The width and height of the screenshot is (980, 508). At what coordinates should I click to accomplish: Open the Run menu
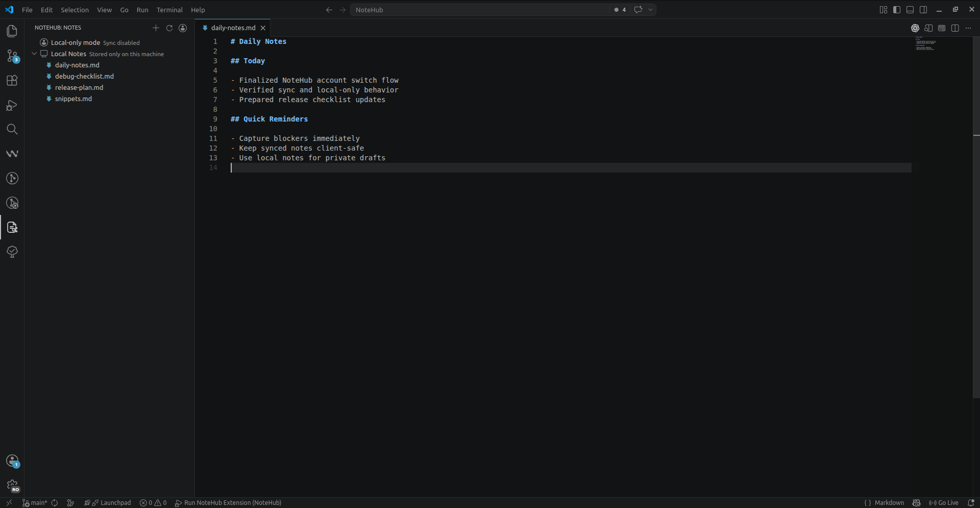click(x=142, y=10)
